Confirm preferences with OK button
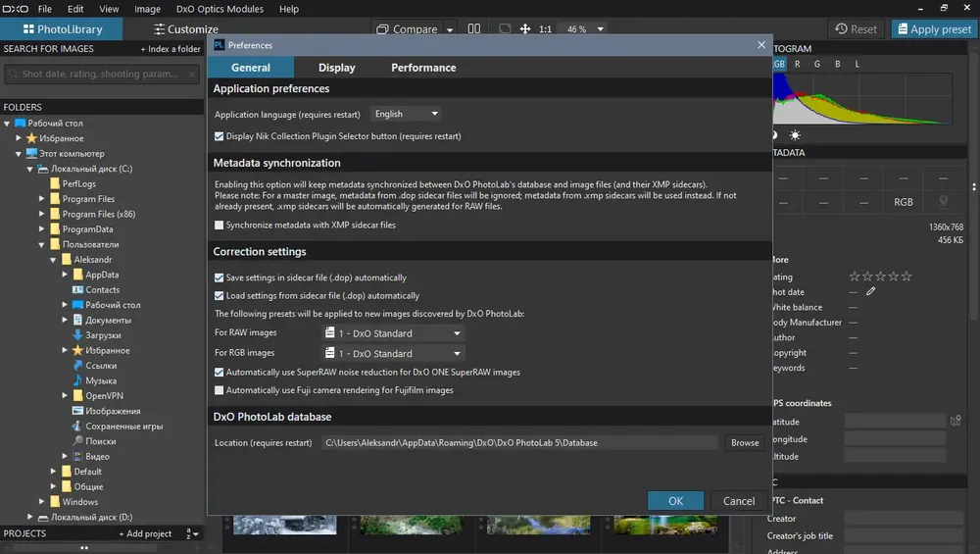Viewport: 980px width, 554px height. click(x=675, y=501)
